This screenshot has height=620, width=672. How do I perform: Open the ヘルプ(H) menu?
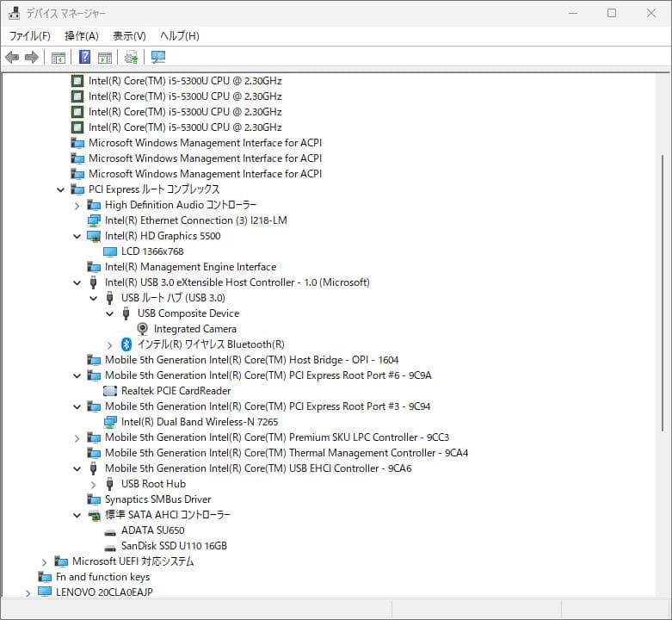pyautogui.click(x=180, y=35)
